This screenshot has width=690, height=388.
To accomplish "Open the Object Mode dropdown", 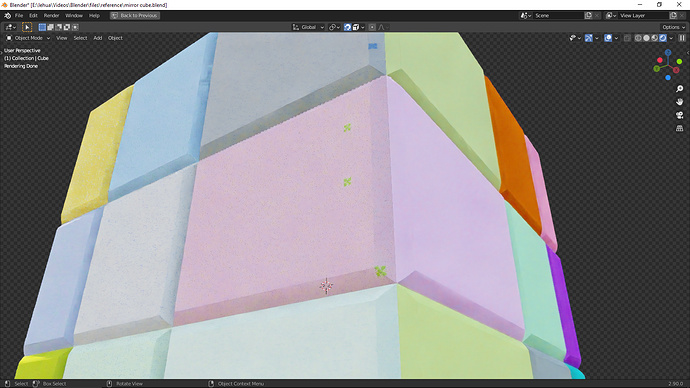I will (28, 38).
